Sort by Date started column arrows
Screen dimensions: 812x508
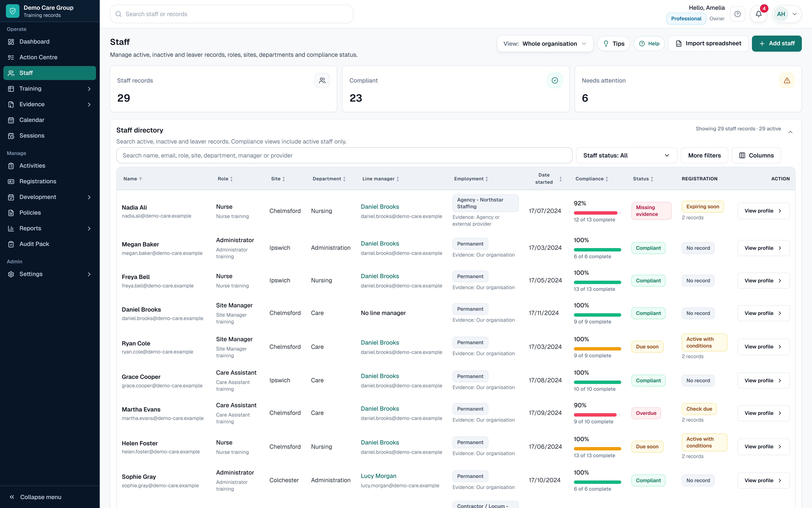pyautogui.click(x=561, y=179)
